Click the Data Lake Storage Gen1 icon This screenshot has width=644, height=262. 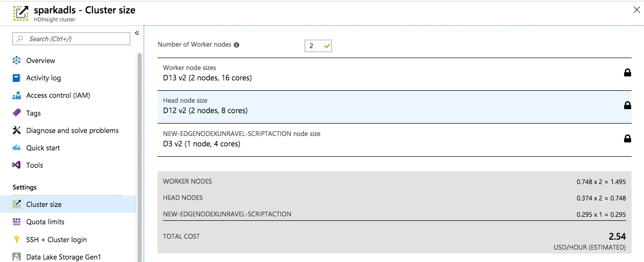[x=17, y=257]
